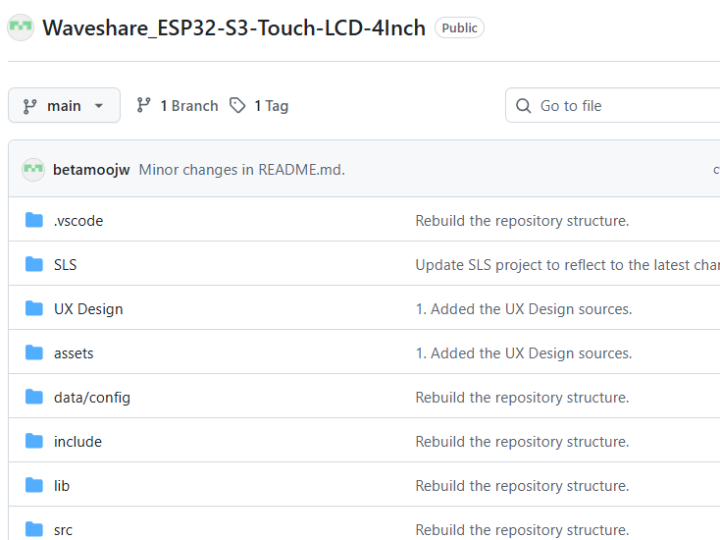
Task: Click the assets folder icon
Action: point(34,353)
